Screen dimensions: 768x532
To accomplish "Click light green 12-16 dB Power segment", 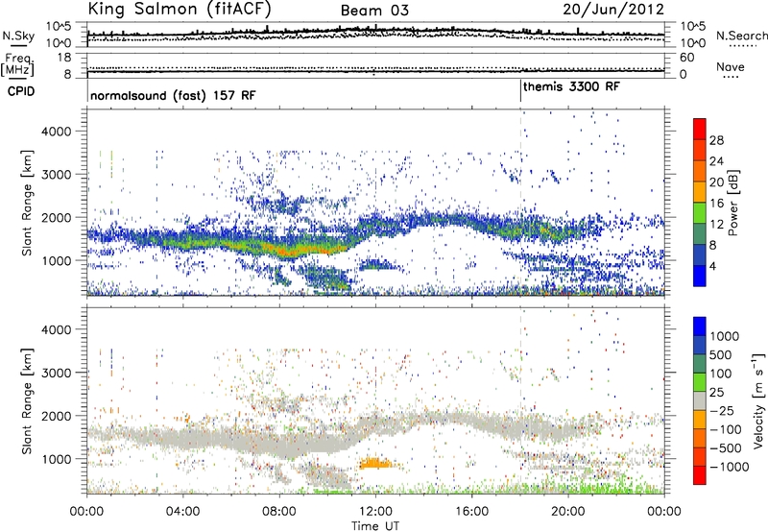I will coord(700,212).
